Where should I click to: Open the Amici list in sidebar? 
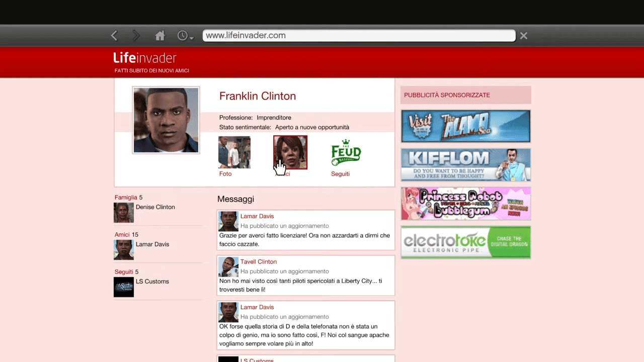click(x=122, y=235)
